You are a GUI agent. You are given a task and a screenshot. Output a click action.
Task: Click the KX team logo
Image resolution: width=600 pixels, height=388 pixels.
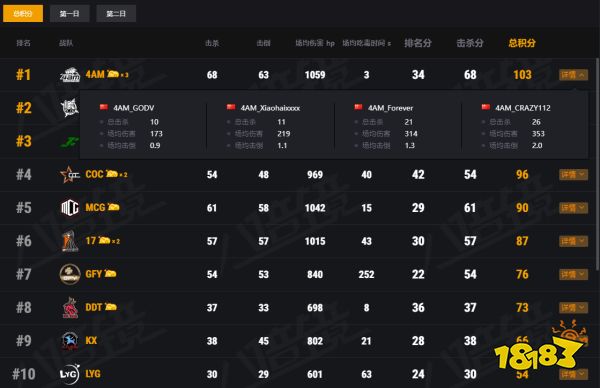[x=70, y=341]
